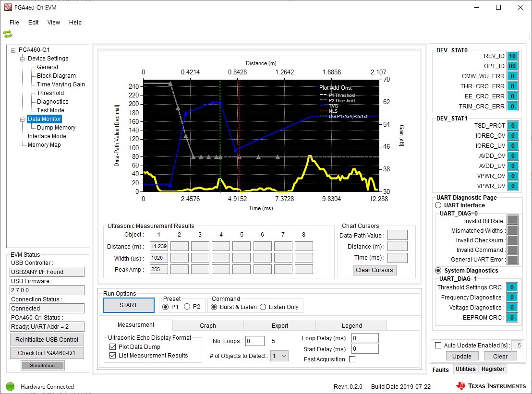Switch to the Legend tab
The height and width of the screenshot is (394, 532).
(352, 325)
